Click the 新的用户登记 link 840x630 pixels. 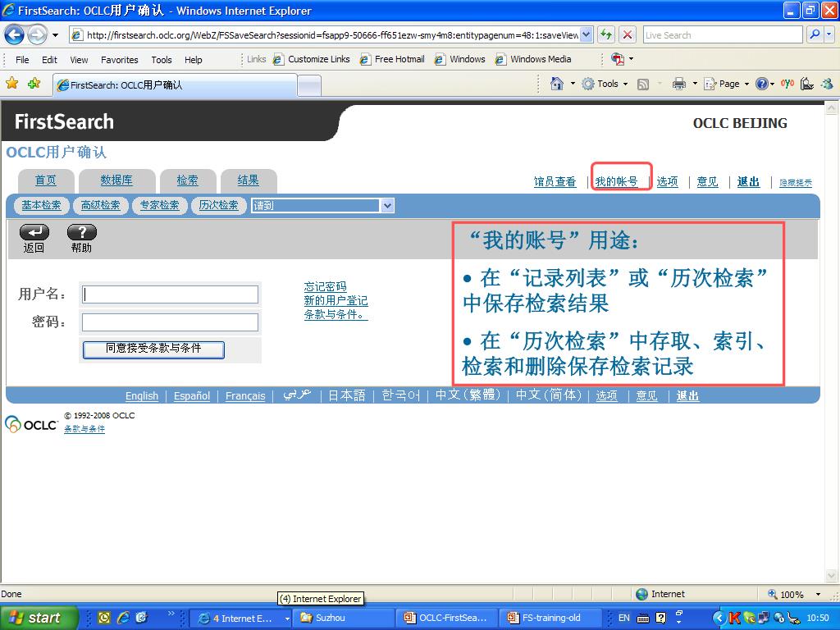click(x=336, y=300)
